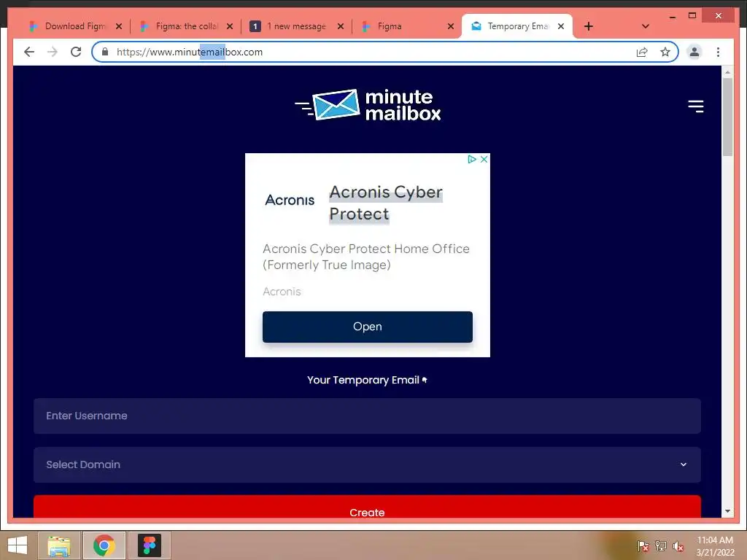This screenshot has height=560, width=747.
Task: Open Figma from the taskbar
Action: tap(150, 545)
